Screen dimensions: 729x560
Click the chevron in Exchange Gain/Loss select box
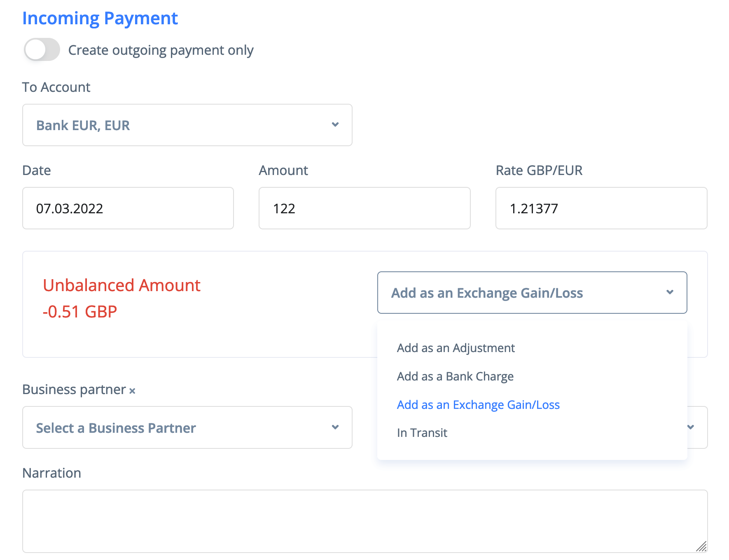[x=670, y=292]
